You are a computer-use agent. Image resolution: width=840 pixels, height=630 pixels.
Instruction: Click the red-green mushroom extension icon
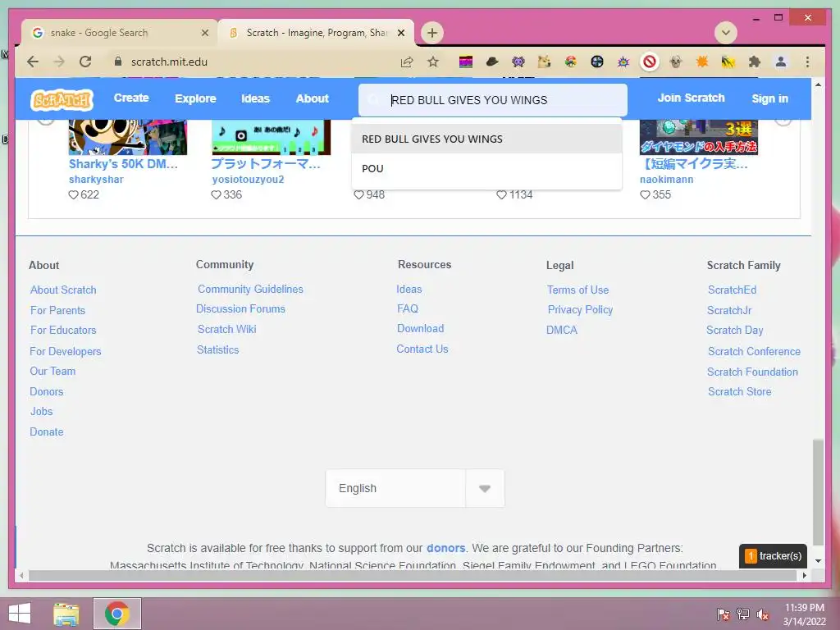point(571,62)
